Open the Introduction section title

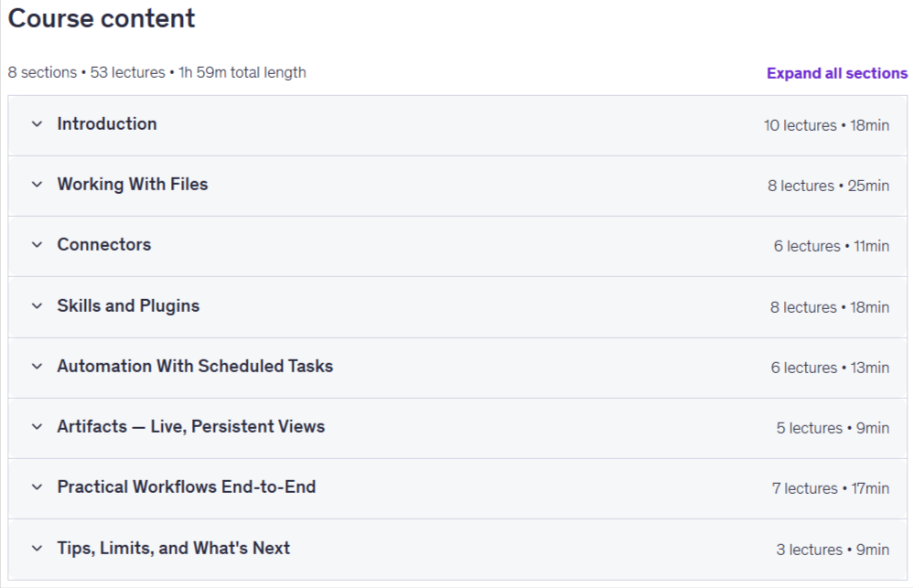pyautogui.click(x=107, y=124)
